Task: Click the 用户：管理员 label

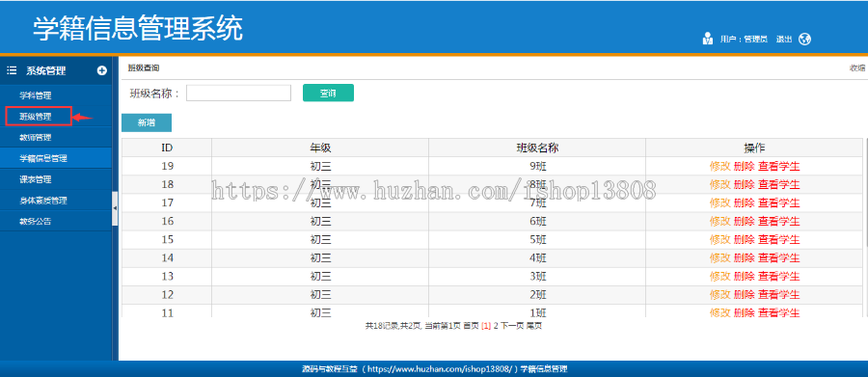Action: click(x=744, y=40)
